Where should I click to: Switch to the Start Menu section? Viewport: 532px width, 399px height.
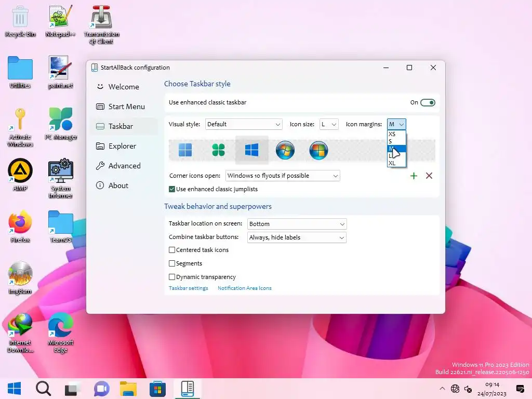[x=124, y=107]
